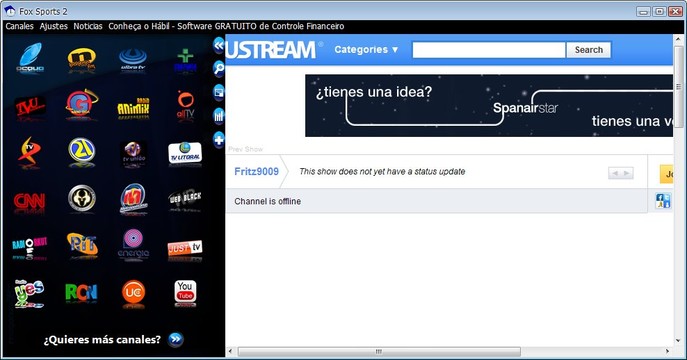Click the Ustream Search button

tap(588, 50)
